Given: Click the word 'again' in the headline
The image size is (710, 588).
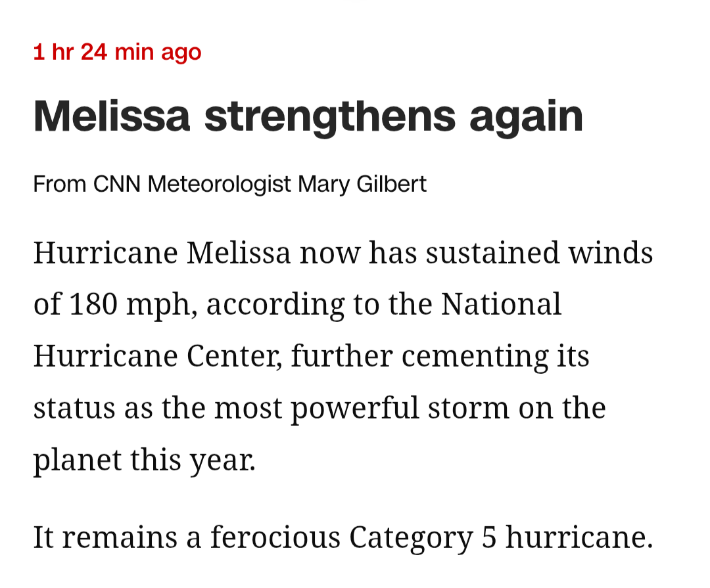Looking at the screenshot, I should (x=526, y=118).
